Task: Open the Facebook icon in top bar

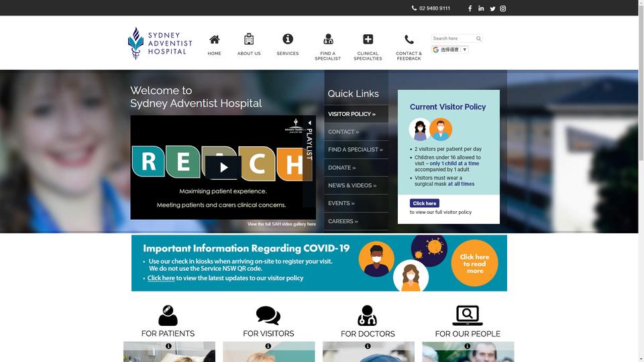Action: 470,8
